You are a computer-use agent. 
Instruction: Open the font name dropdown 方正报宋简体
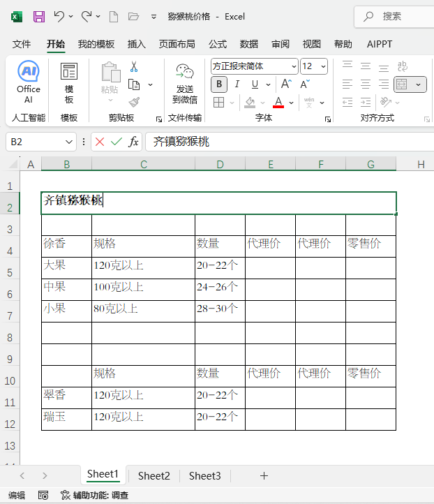point(294,66)
